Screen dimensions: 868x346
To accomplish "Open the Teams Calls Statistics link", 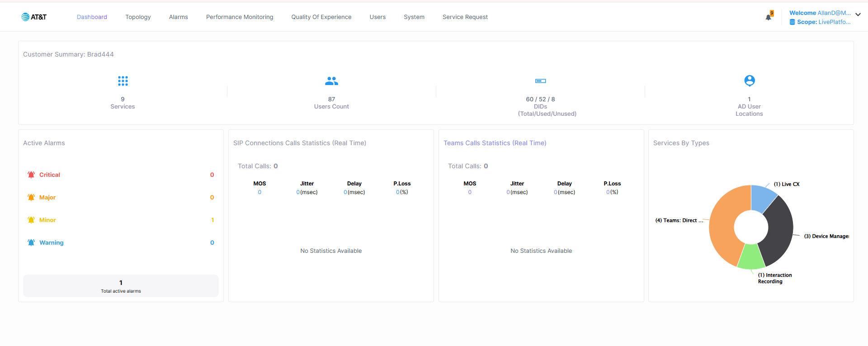I will (x=495, y=143).
